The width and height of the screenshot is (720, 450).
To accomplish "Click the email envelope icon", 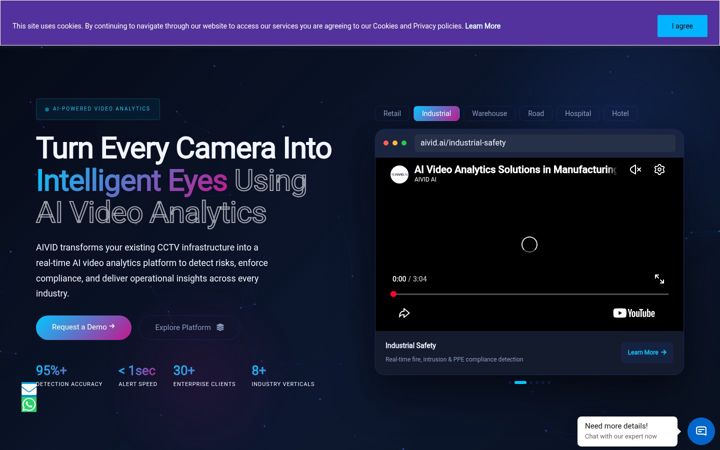I will click(x=29, y=389).
